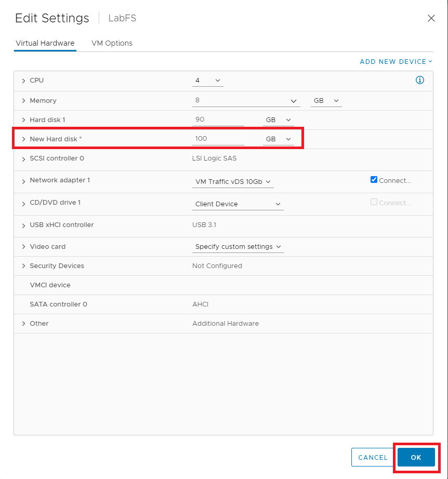The image size is (448, 479).
Task: Open CD/DVD Client Device dropdown
Action: click(x=238, y=204)
